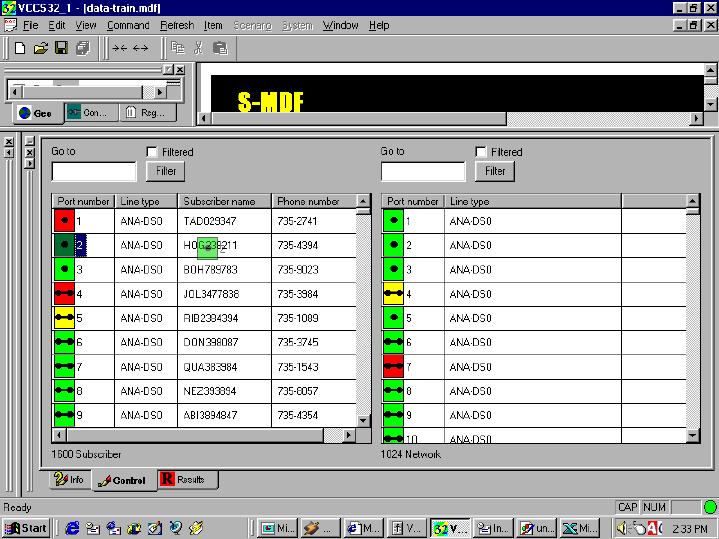
Task: Click the disconnect arrows (←→) toolbar icon
Action: pyautogui.click(x=140, y=47)
